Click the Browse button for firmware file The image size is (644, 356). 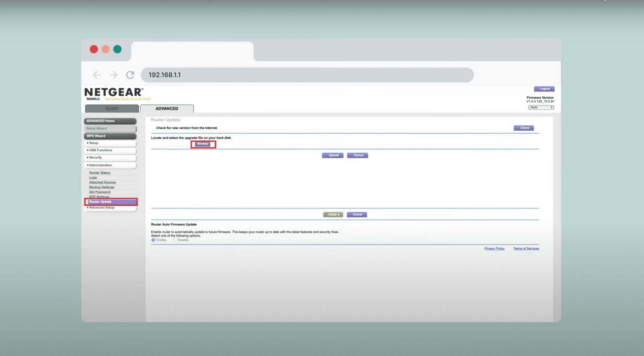pyautogui.click(x=203, y=144)
